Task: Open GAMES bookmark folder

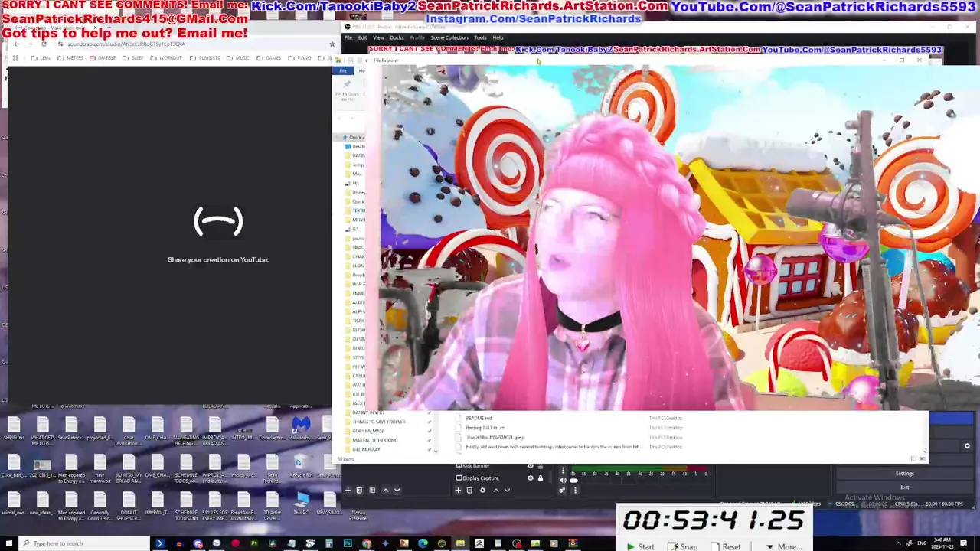Action: click(x=269, y=58)
